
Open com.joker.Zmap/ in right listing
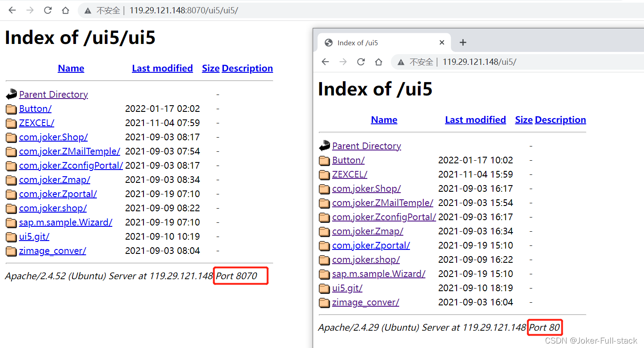[x=368, y=231]
